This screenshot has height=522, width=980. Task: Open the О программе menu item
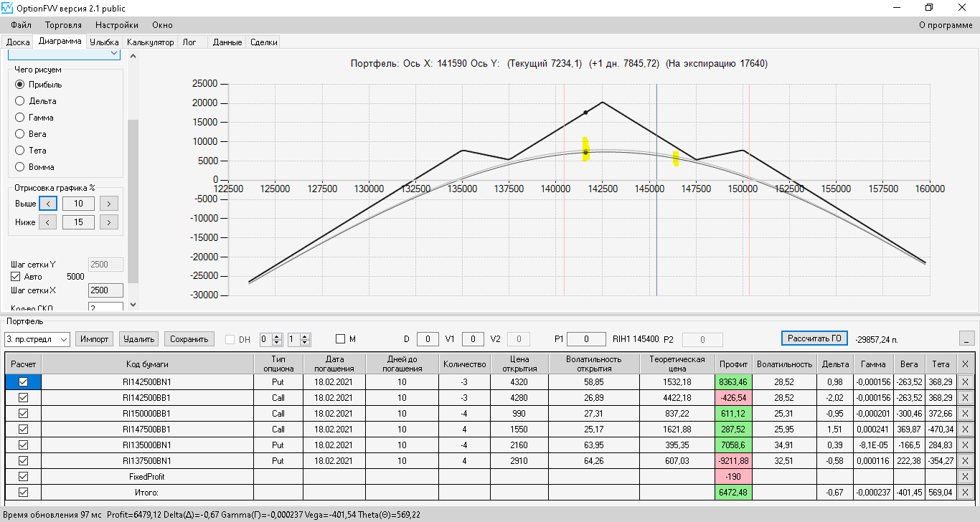tap(946, 25)
